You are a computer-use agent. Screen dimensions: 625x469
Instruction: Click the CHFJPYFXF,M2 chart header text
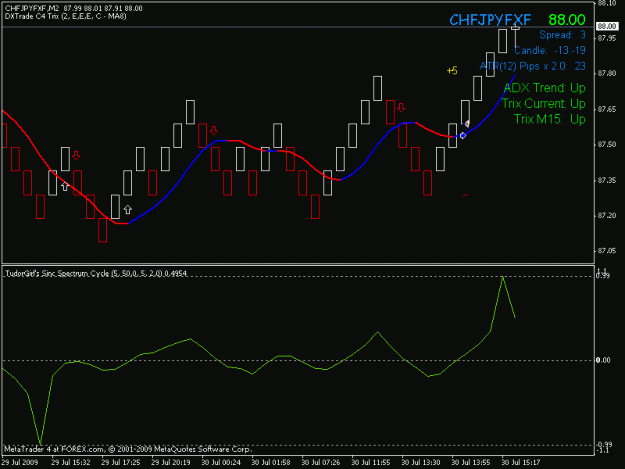(x=73, y=8)
